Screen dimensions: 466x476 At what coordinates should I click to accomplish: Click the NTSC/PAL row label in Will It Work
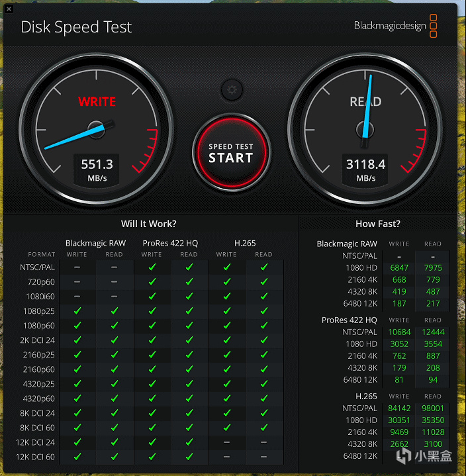coord(37,267)
